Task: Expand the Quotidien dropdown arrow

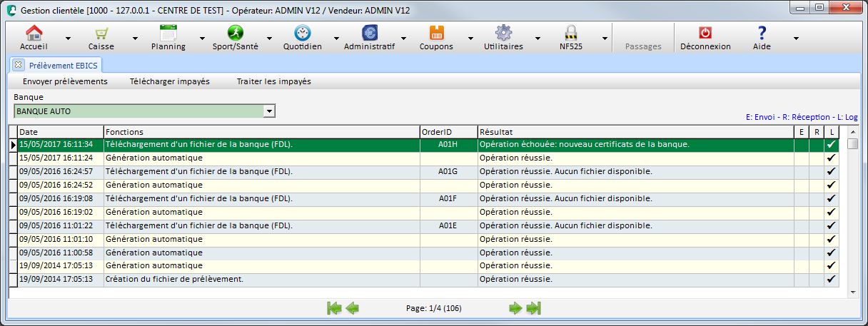Action: pos(336,38)
